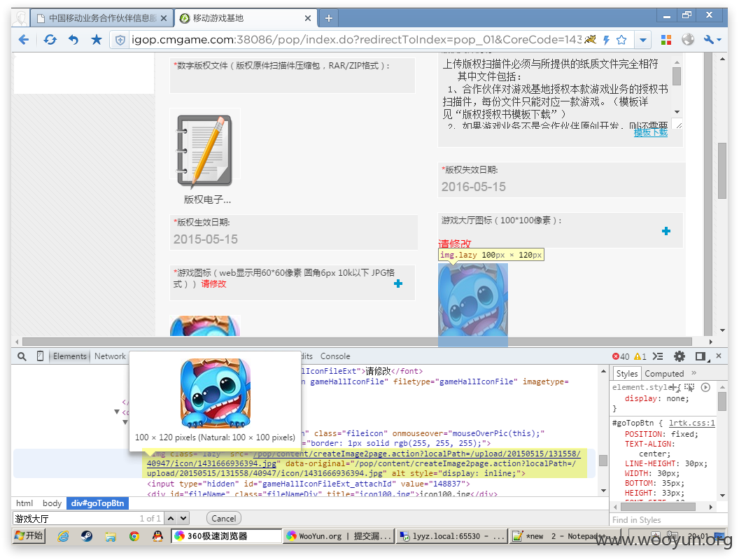739x560 pixels.
Task: Expand more sidebar tabs chevron
Action: (694, 373)
